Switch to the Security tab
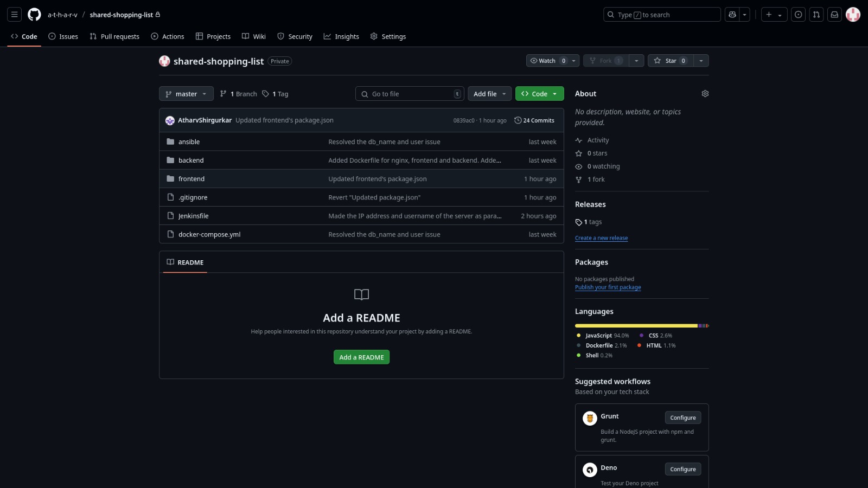 pyautogui.click(x=295, y=36)
